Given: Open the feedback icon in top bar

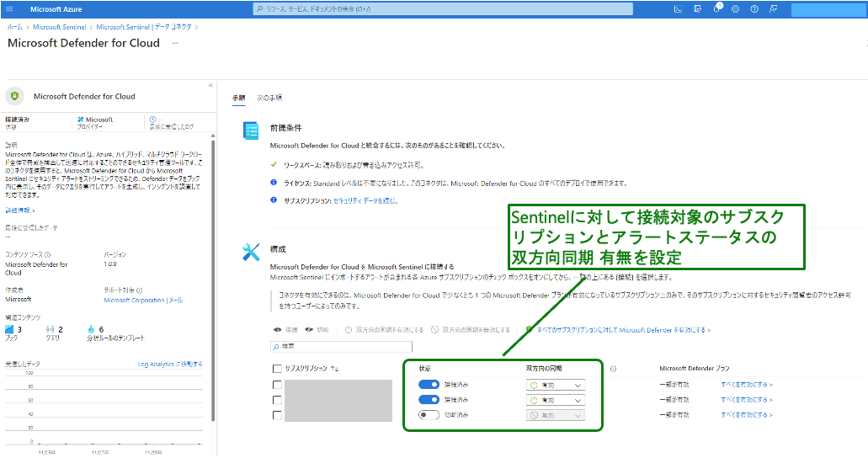Looking at the screenshot, I should (x=774, y=9).
